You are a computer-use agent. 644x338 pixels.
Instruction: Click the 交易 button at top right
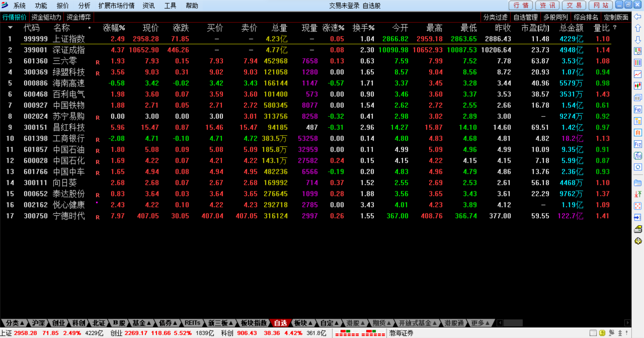coord(574,5)
